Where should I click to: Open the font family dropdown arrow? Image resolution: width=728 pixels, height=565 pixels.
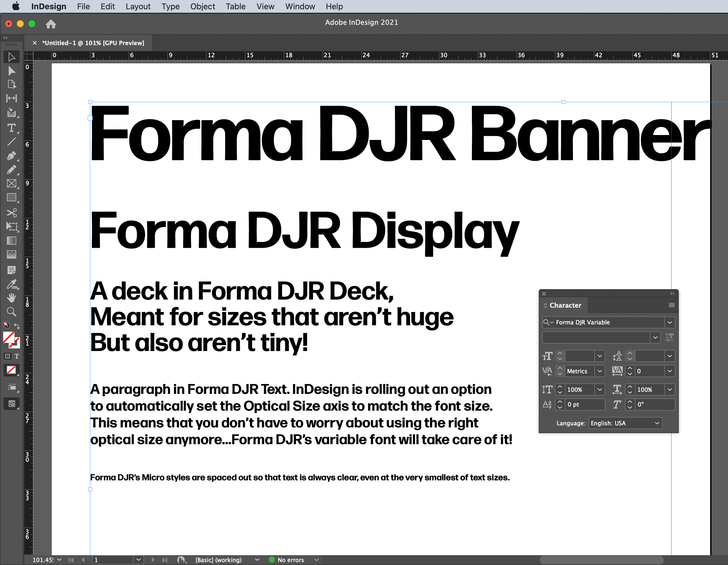(x=670, y=322)
